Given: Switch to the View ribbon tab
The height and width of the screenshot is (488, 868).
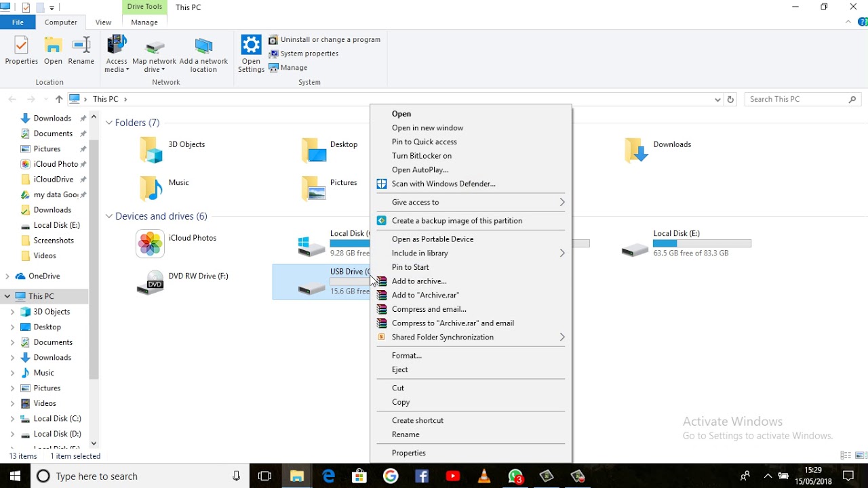Looking at the screenshot, I should (103, 22).
